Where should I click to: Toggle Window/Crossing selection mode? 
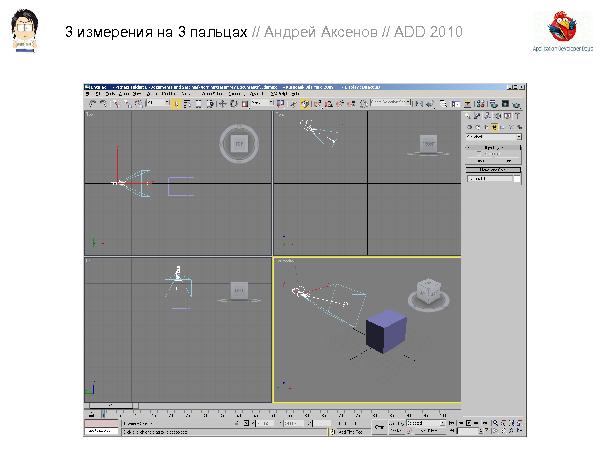(210, 104)
